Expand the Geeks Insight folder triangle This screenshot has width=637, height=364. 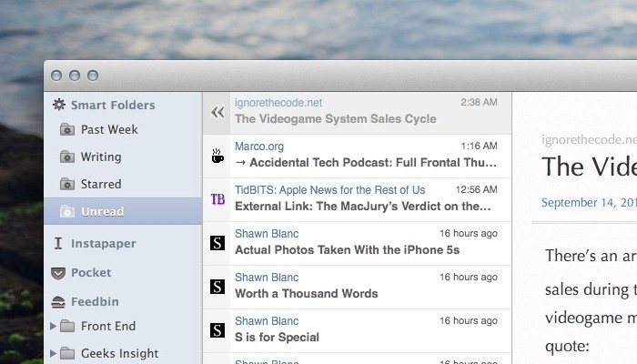tap(54, 353)
